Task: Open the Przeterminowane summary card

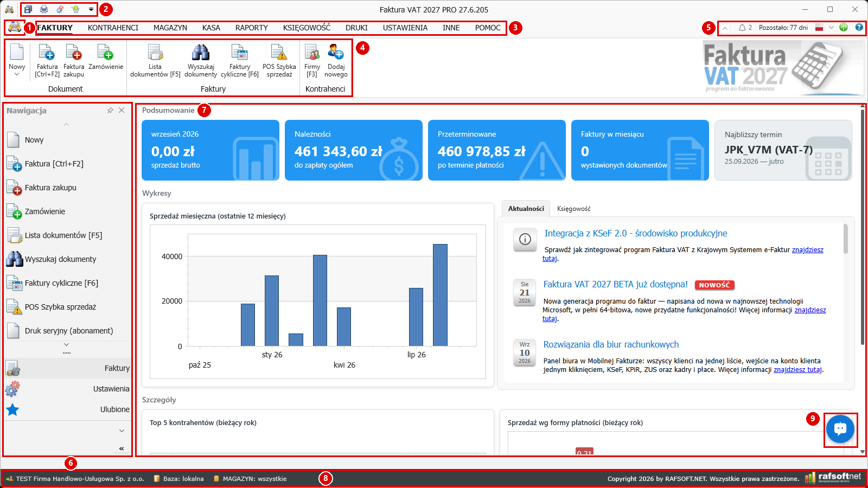Action: click(497, 150)
